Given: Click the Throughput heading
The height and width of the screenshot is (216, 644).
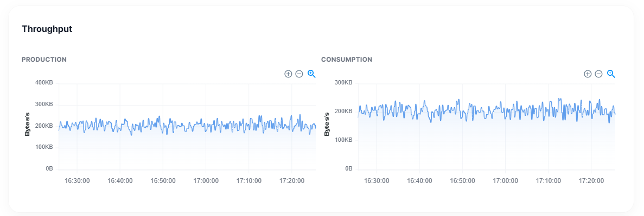Looking at the screenshot, I should point(47,29).
